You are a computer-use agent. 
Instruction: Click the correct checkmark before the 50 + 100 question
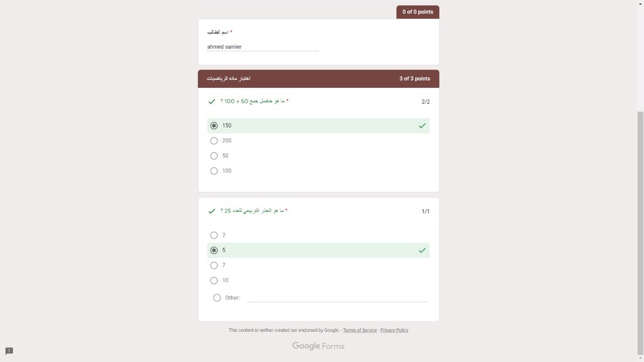pos(211,101)
